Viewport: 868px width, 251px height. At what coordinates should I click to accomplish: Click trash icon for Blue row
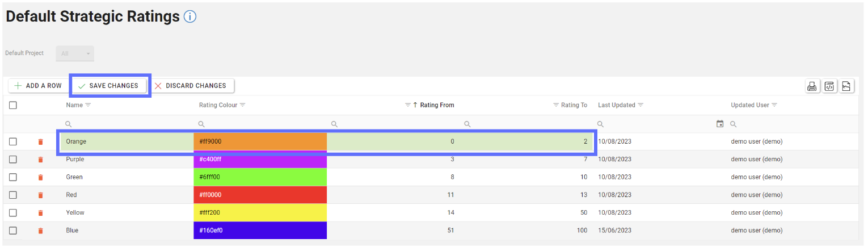coord(40,231)
